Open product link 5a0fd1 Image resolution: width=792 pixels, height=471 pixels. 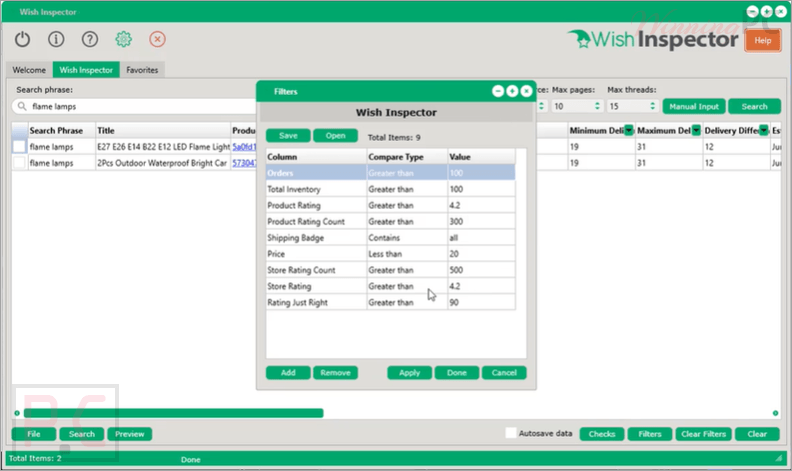coord(244,147)
